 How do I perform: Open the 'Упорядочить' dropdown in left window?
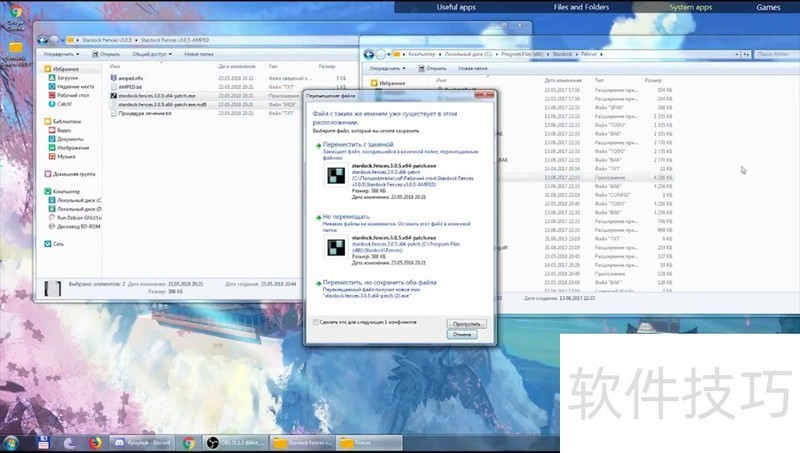(x=62, y=54)
